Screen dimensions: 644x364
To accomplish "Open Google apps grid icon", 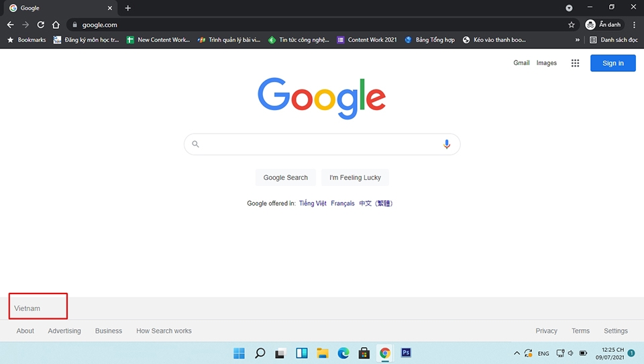I will (575, 63).
